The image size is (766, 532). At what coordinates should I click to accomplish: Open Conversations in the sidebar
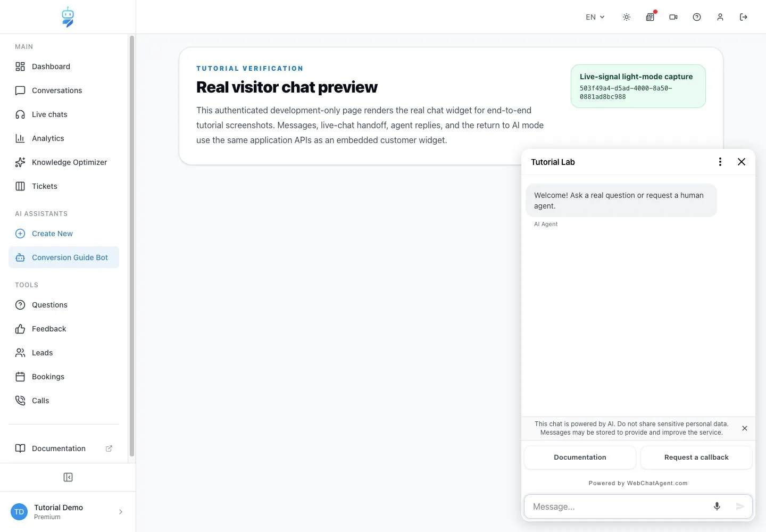64,90
